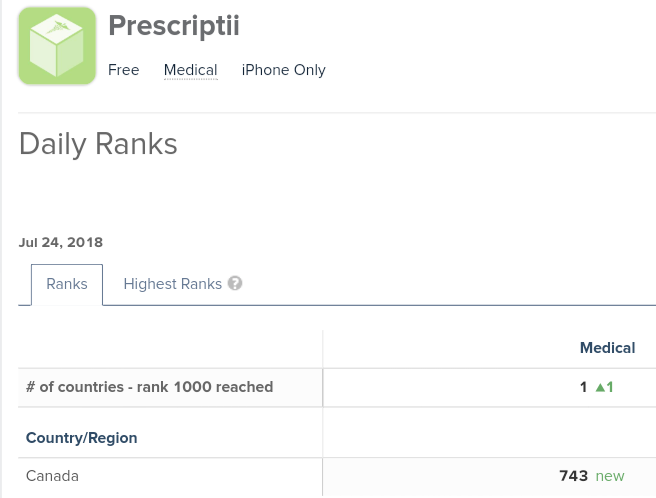This screenshot has height=498, width=656.
Task: Open the Highest Ranks tab
Action: coord(172,284)
